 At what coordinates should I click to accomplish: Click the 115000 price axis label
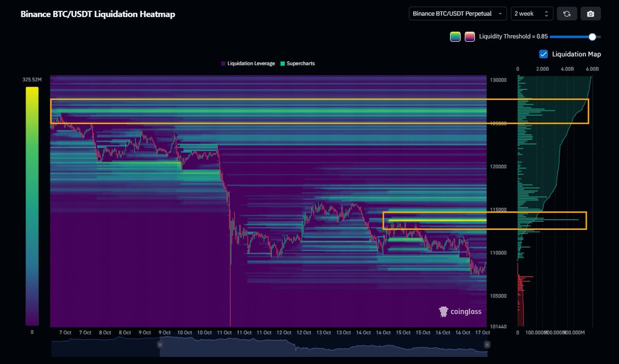[x=498, y=210]
